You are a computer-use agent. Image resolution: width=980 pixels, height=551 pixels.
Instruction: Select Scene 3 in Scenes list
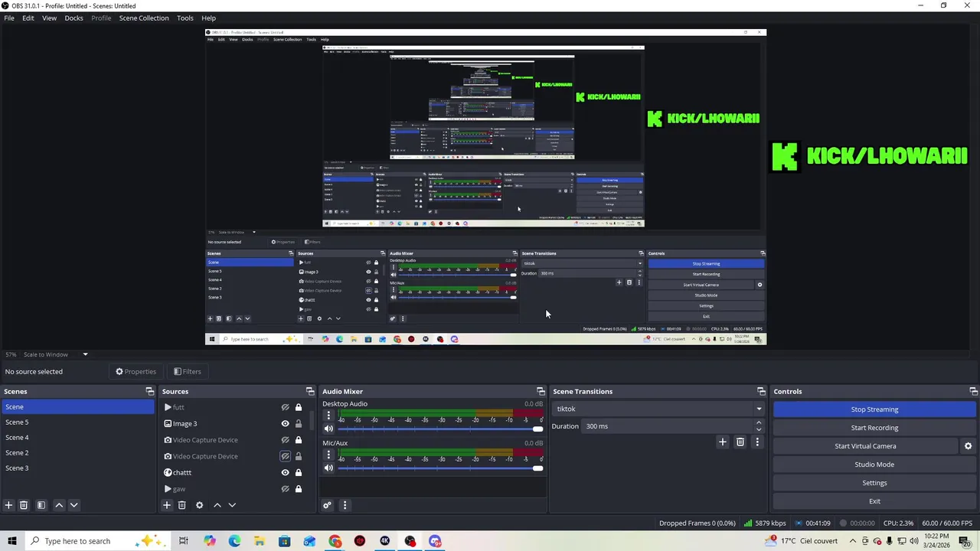(77, 468)
